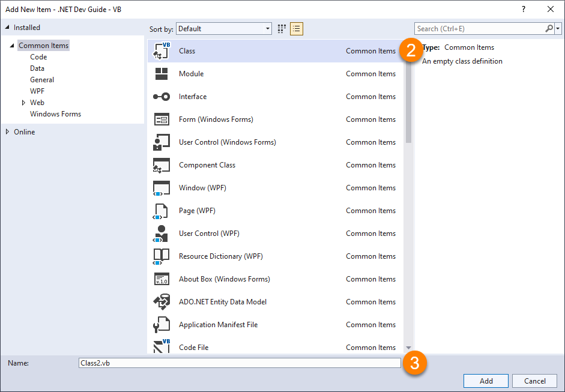
Task: Select the Web category
Action: 37,103
